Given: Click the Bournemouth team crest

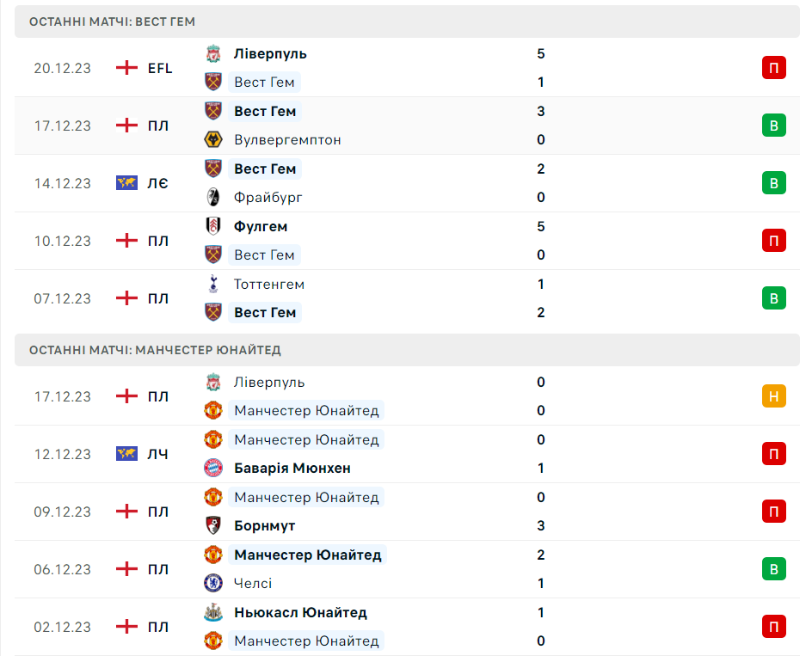Looking at the screenshot, I should 213,525.
